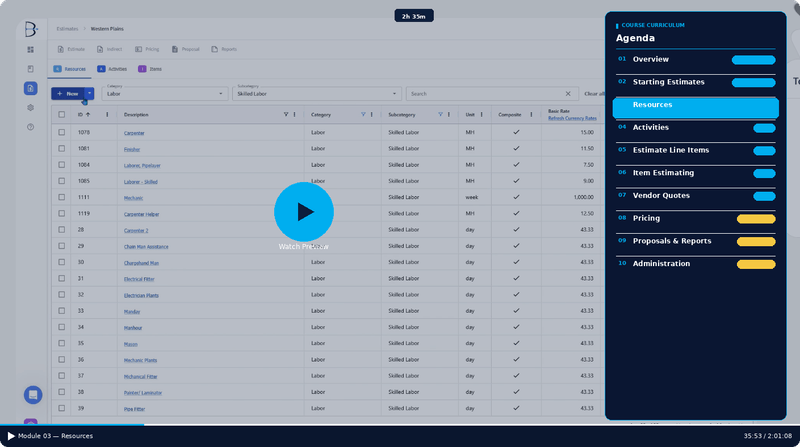This screenshot has height=447, width=800.
Task: Open Composite column options menu
Action: (x=531, y=115)
